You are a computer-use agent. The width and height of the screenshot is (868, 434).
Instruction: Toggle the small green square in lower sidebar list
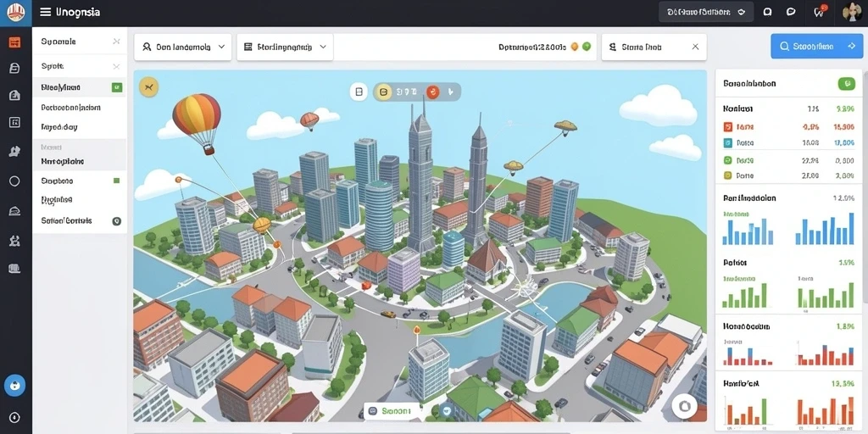pyautogui.click(x=116, y=181)
